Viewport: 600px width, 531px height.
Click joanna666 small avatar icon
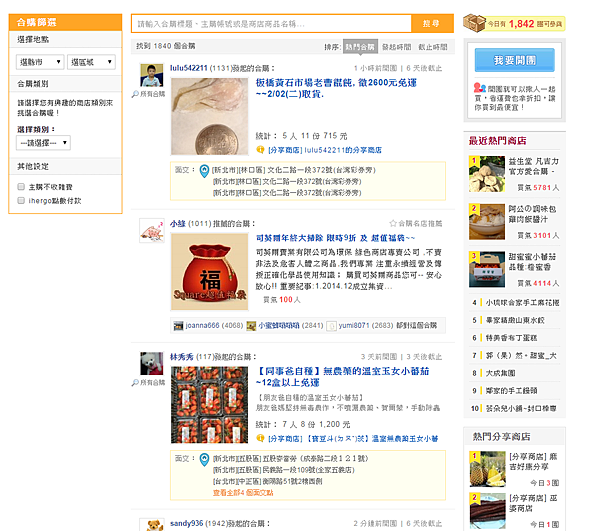pos(178,326)
